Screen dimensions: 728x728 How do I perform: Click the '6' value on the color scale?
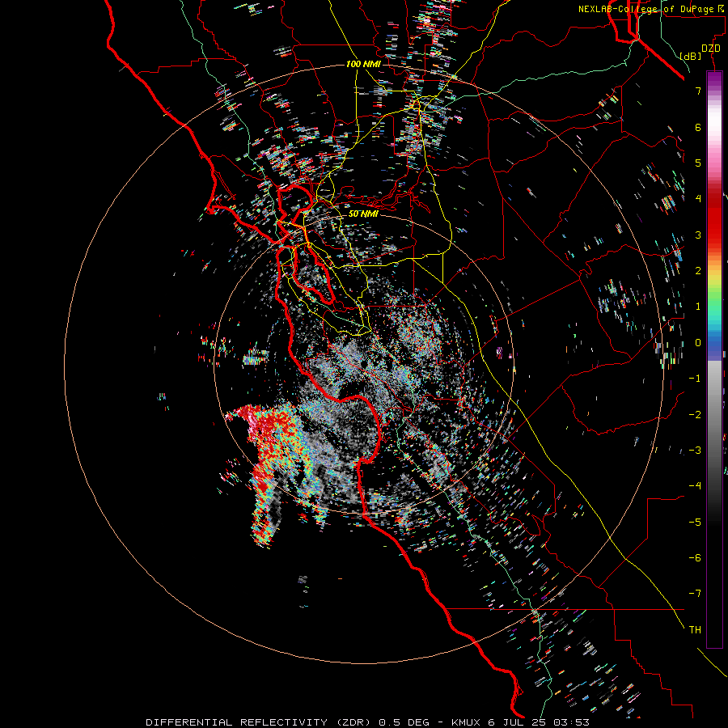click(698, 127)
